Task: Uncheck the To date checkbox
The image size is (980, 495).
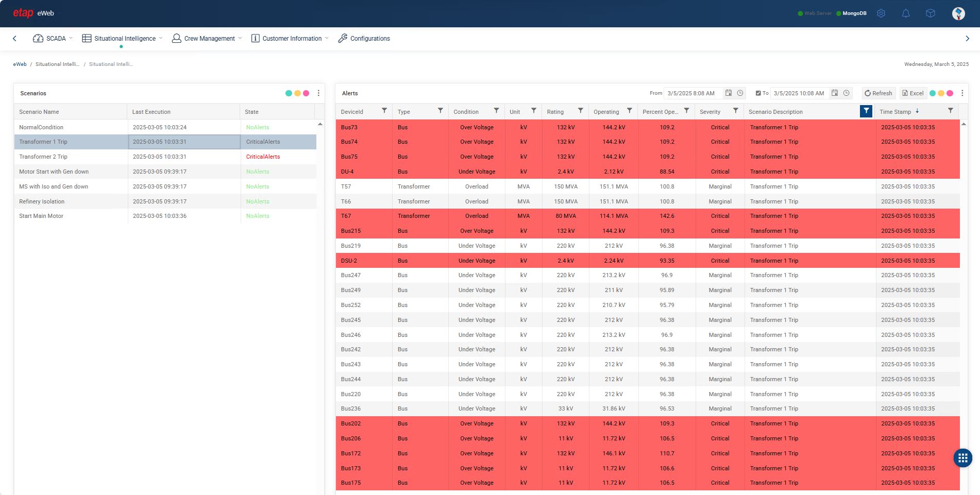Action: (x=758, y=93)
